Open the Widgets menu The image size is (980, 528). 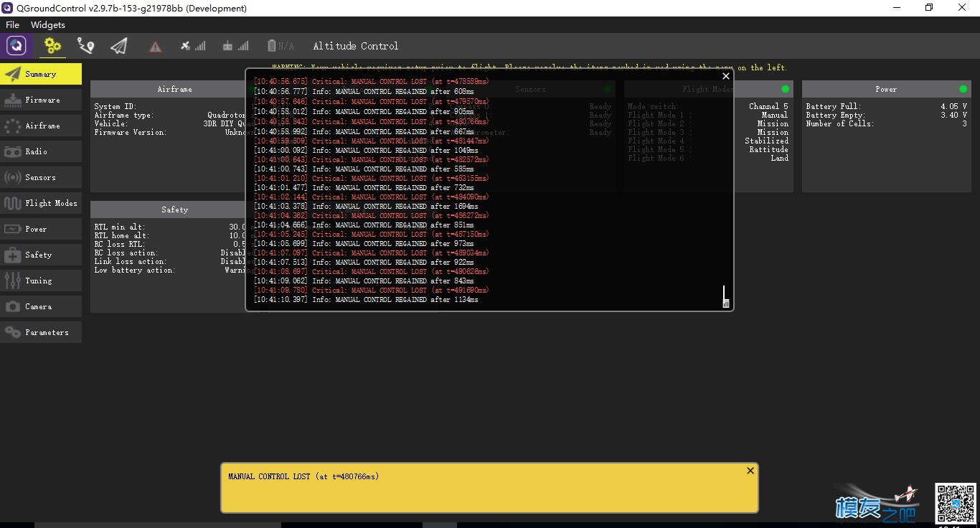pyautogui.click(x=48, y=24)
